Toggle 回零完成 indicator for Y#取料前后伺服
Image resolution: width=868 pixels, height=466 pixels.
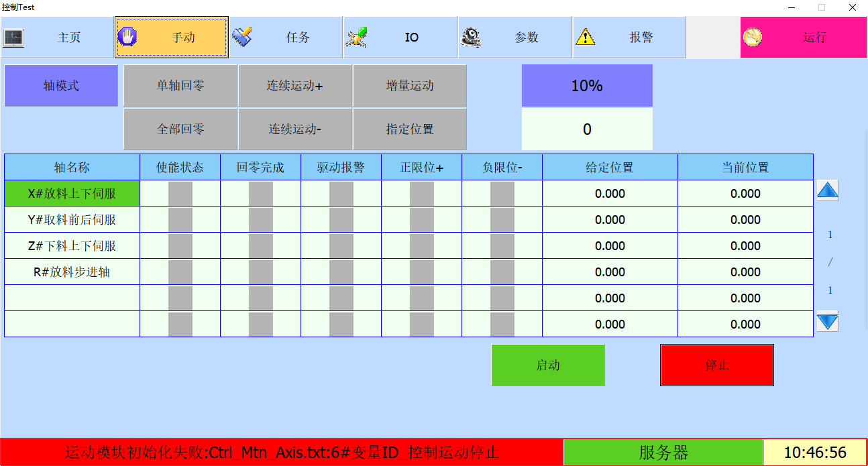pos(260,220)
